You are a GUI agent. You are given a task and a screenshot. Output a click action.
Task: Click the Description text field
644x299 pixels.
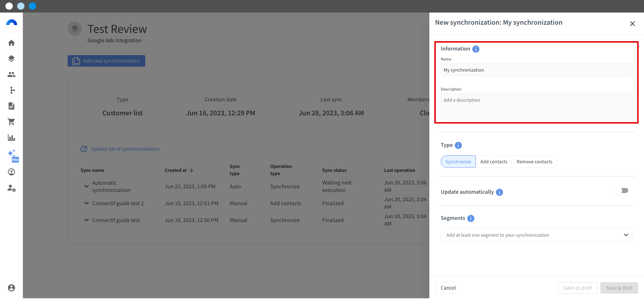(536, 107)
